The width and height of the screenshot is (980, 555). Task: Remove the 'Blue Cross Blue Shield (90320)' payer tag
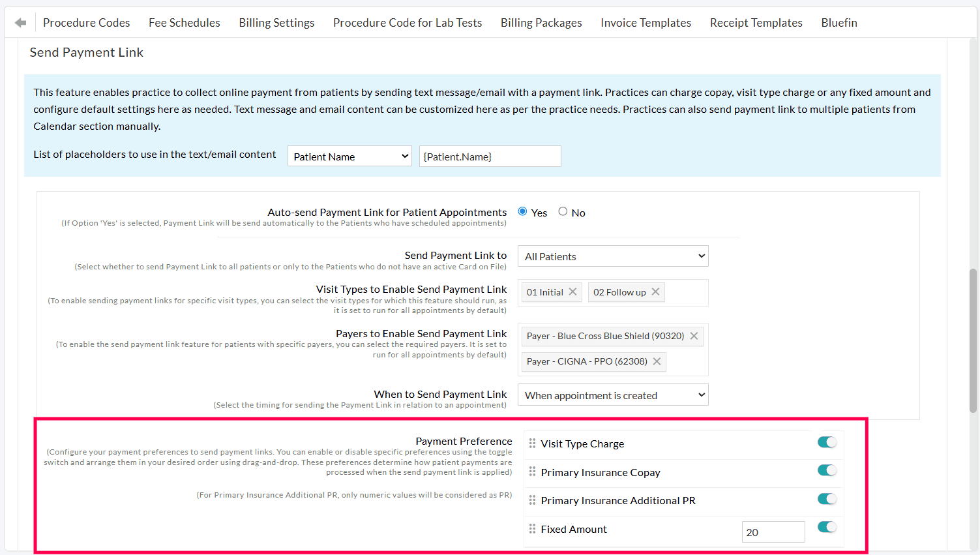pyautogui.click(x=694, y=336)
